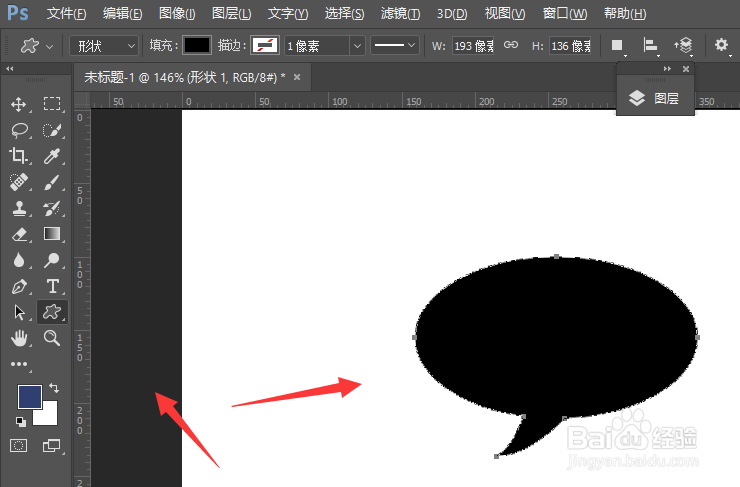Select the Dodge tool

52,260
